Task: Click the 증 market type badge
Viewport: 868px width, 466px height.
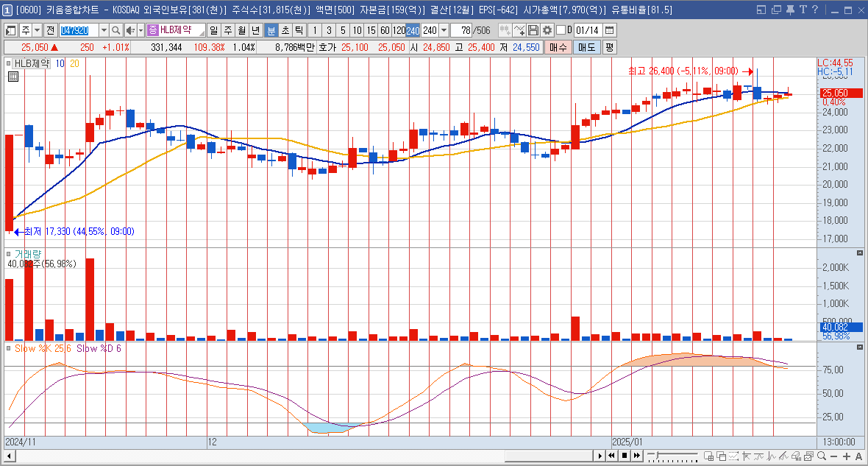Action: coord(153,30)
